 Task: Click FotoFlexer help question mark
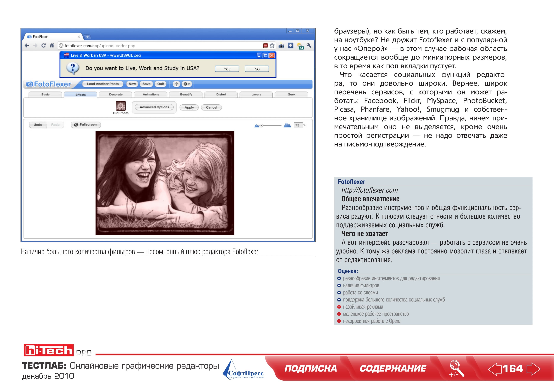176,84
